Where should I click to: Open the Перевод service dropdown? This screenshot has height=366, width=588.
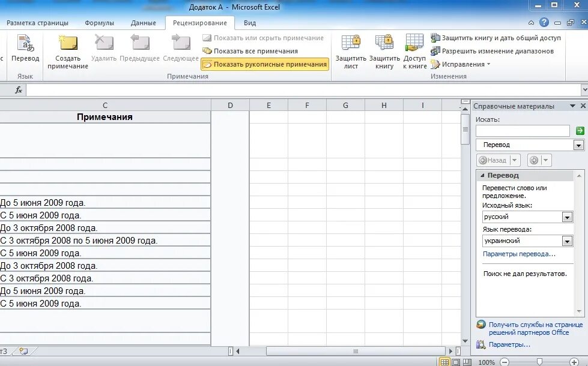coord(578,145)
